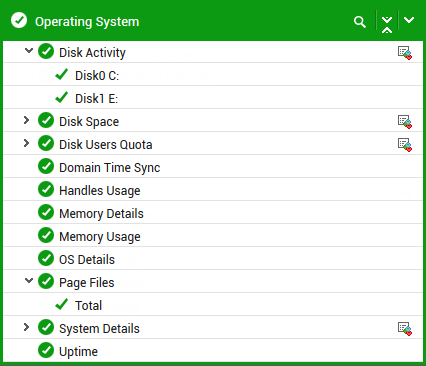Open Disk Space row report icon

(x=405, y=122)
